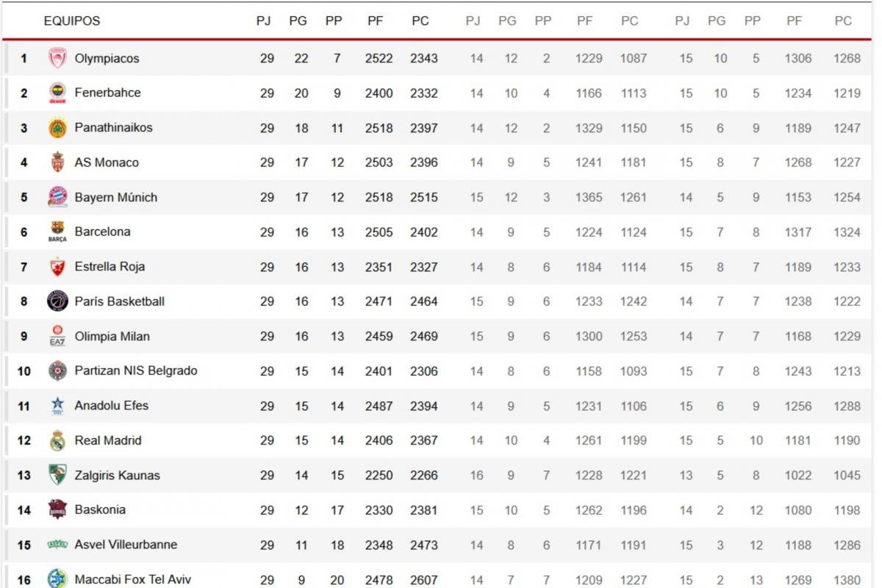Click the Zalgiris Kaunas green logo
This screenshot has height=588, width=882.
click(57, 475)
